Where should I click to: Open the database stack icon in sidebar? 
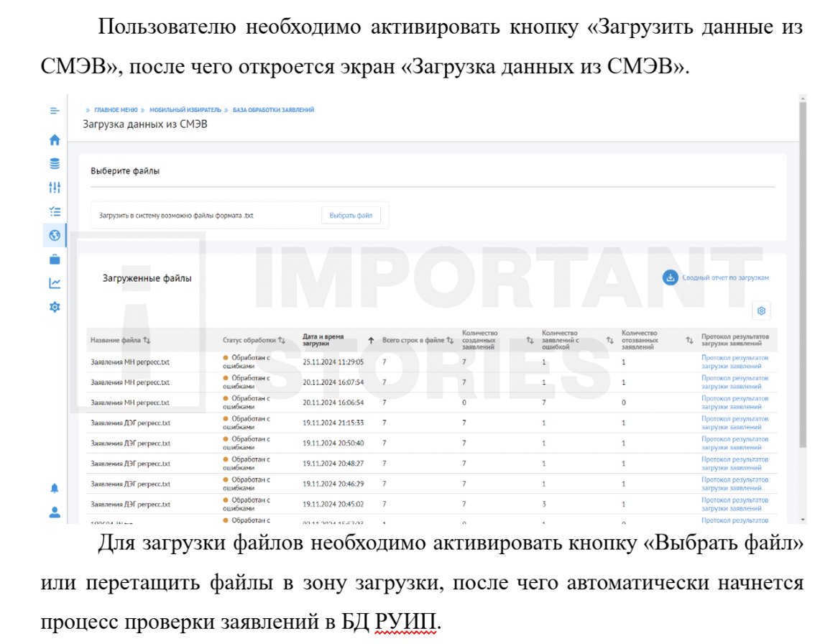pos(54,164)
